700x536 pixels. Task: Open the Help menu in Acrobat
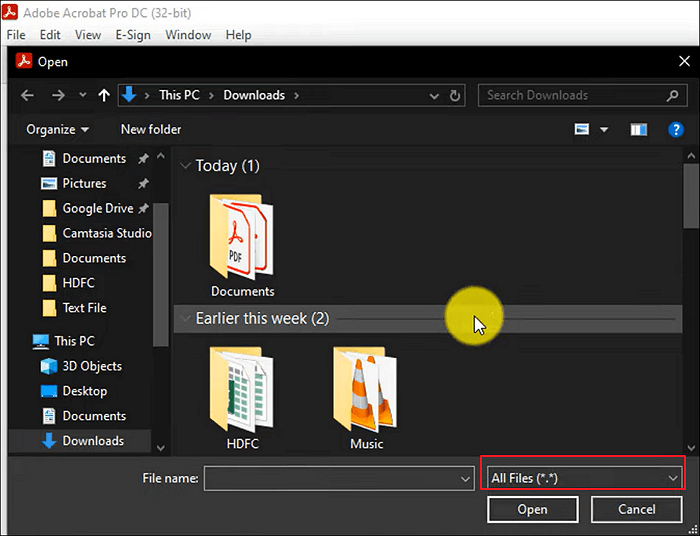tap(238, 35)
